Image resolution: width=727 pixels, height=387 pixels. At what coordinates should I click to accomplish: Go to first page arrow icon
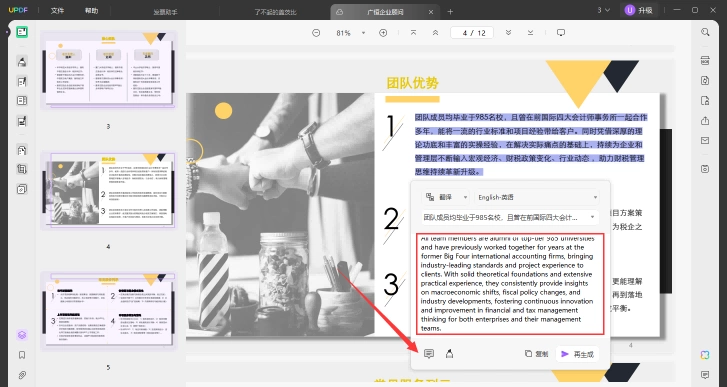[413, 32]
